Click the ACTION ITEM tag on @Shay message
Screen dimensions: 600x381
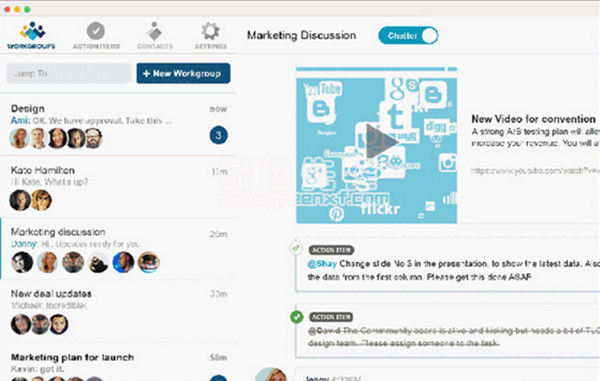point(331,250)
